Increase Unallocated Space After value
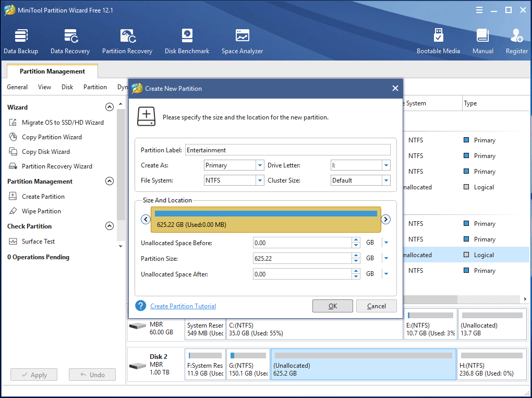Viewport: 532px width, 398px height. coord(356,271)
